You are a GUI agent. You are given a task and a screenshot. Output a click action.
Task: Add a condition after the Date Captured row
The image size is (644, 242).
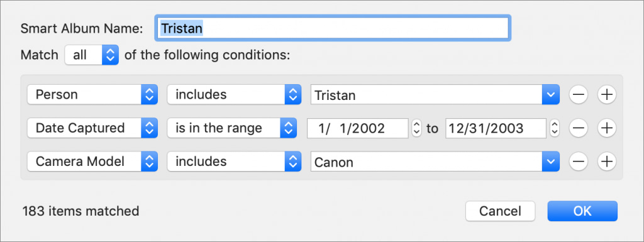tap(607, 128)
